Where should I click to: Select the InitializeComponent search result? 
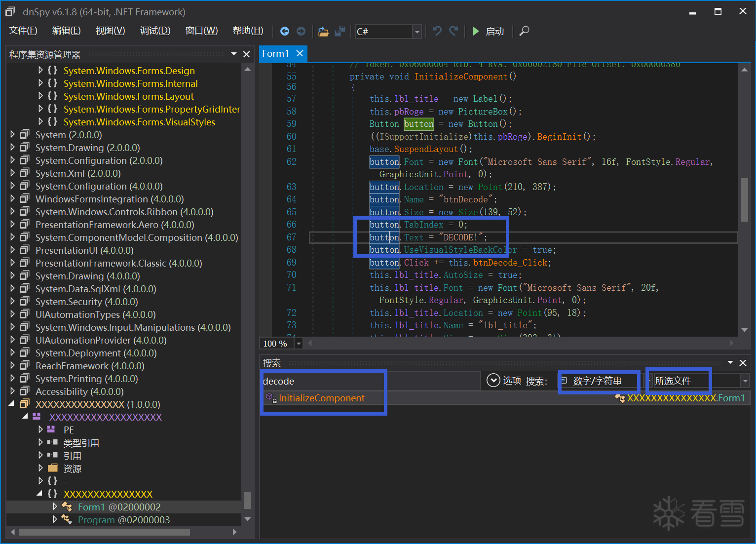pyautogui.click(x=321, y=398)
